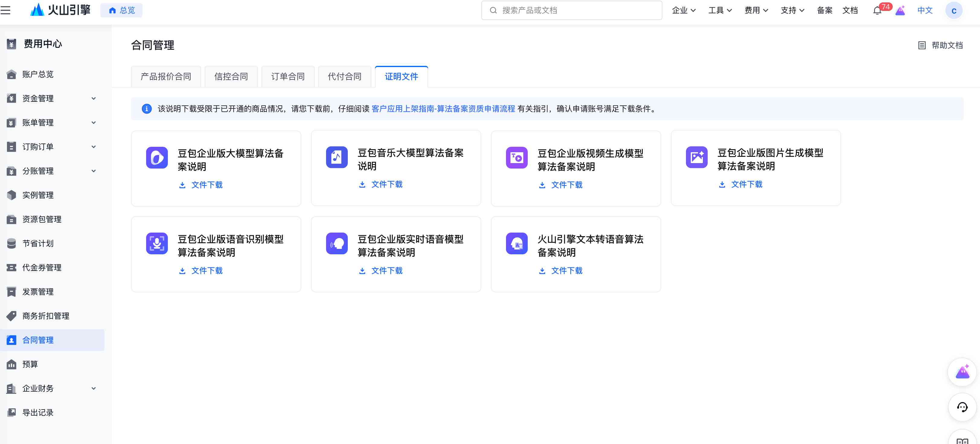Open the 工具 dropdown in top bar
This screenshot has height=444, width=980.
tap(720, 10)
